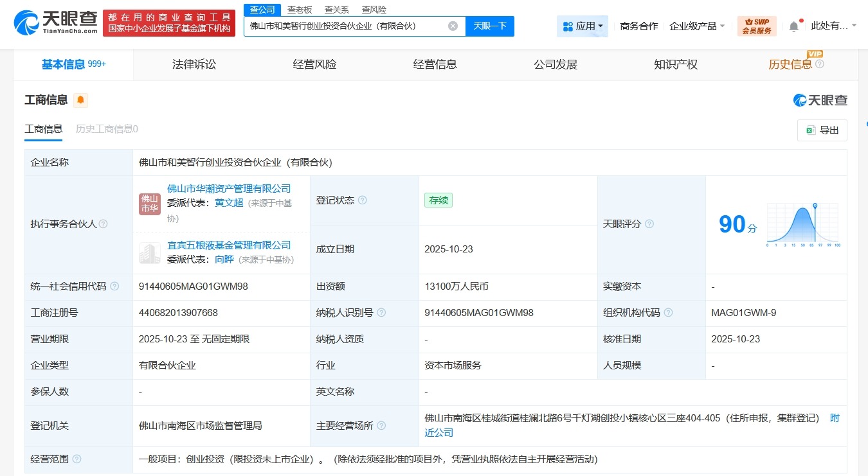Click inside the company search input field

(x=347, y=26)
